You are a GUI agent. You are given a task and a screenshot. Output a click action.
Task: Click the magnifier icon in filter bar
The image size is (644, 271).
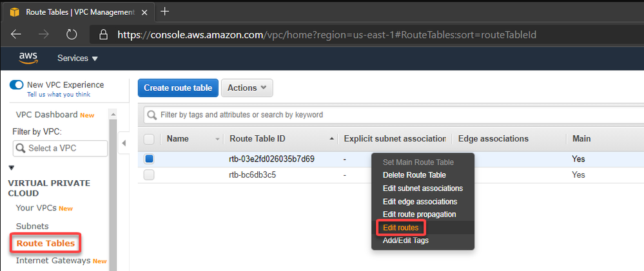pos(152,115)
